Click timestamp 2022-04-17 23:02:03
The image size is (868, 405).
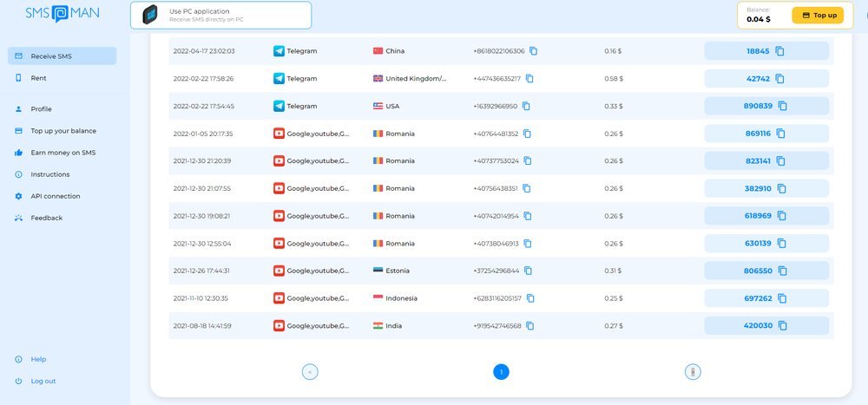coord(204,51)
